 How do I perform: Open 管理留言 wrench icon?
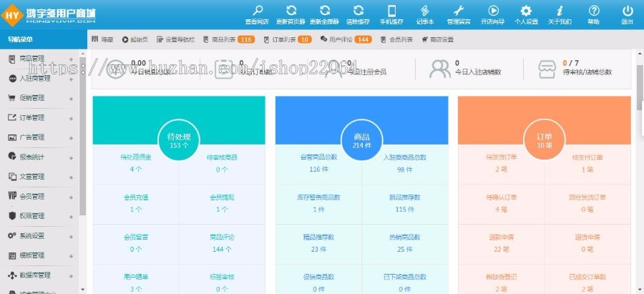[459, 11]
